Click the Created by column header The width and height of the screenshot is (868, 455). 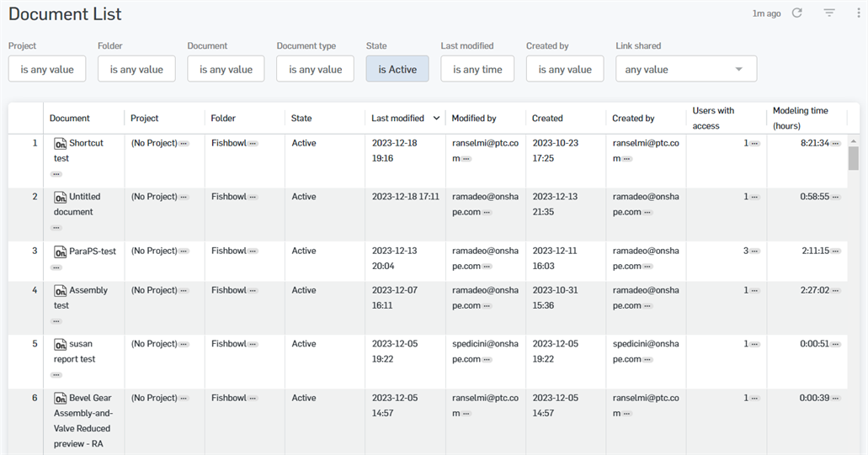click(633, 119)
